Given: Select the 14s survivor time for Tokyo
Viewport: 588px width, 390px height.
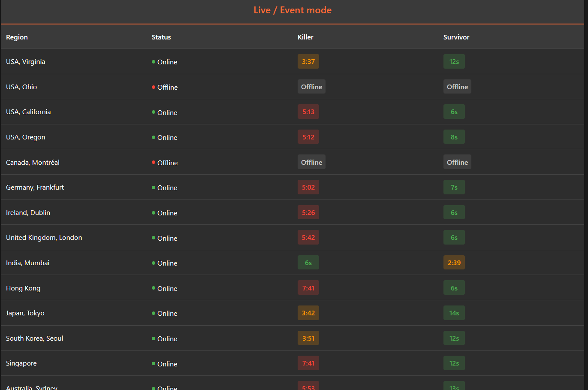Looking at the screenshot, I should (454, 313).
